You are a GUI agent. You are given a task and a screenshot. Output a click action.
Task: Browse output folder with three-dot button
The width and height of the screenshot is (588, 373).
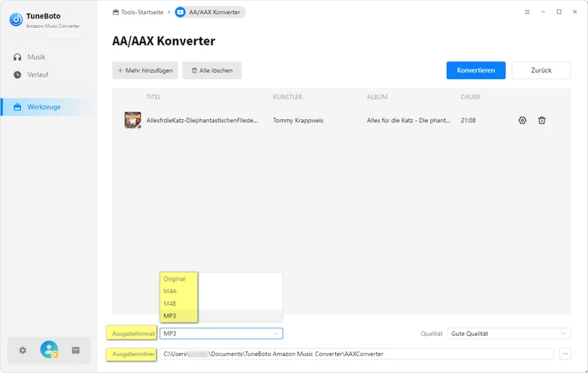(x=565, y=354)
